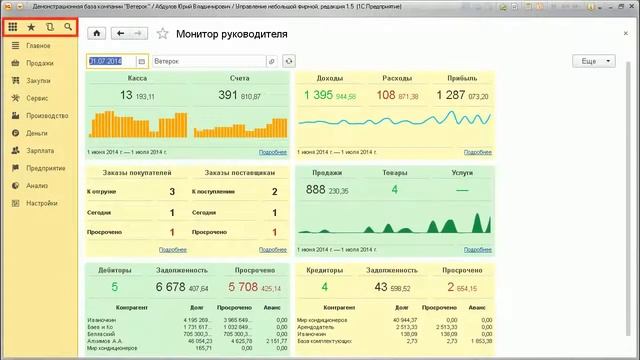Open the sections menu grid icon

click(x=13, y=27)
